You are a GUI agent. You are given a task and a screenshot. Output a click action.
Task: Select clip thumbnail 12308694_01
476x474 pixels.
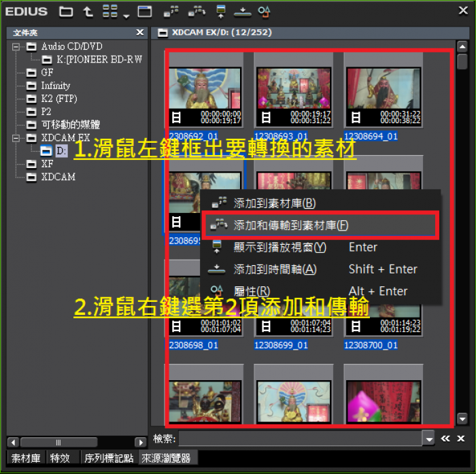[383, 95]
